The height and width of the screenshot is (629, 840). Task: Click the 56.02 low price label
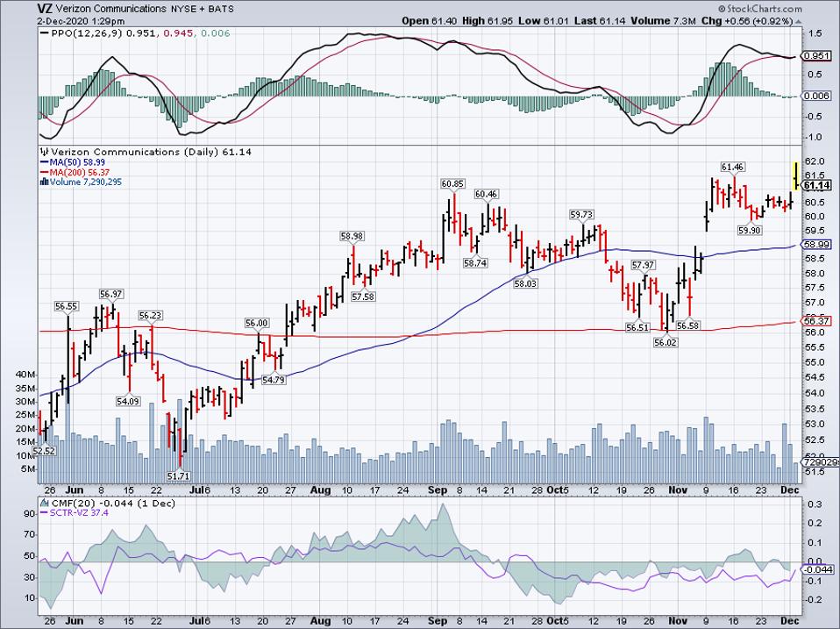click(666, 342)
